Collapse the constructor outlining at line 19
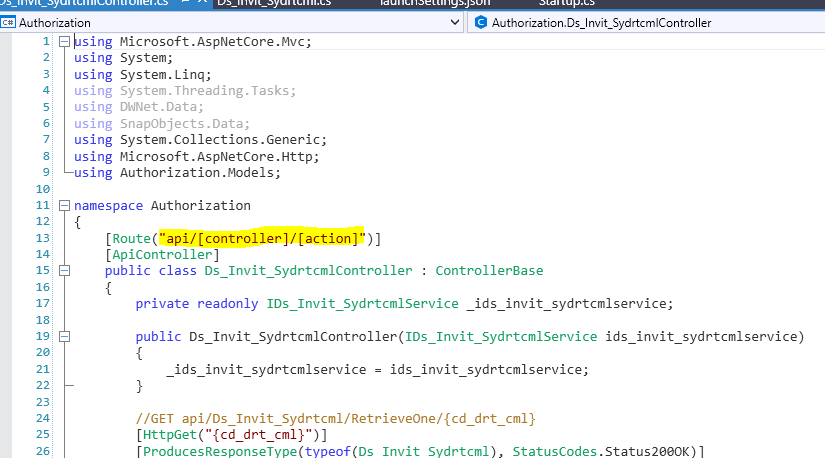 64,336
